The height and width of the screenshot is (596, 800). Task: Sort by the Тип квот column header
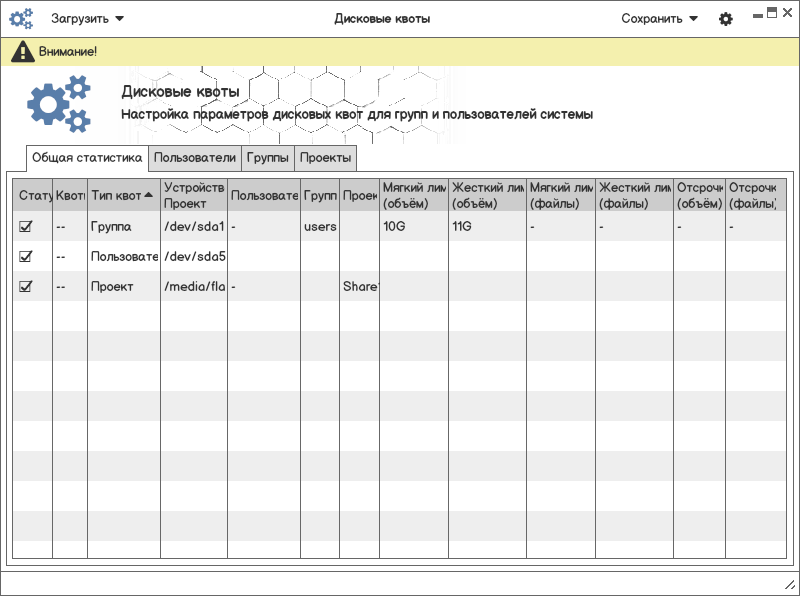coord(124,195)
